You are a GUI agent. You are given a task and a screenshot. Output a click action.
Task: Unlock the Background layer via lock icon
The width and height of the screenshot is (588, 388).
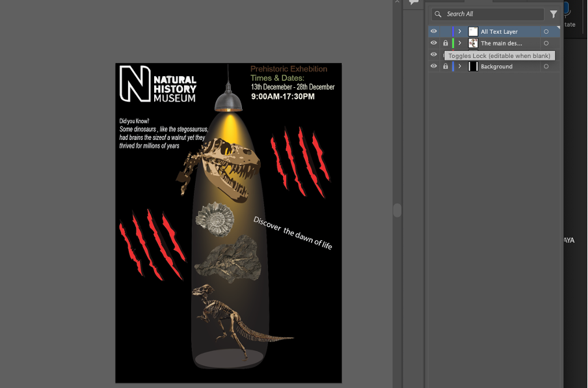[x=446, y=66]
